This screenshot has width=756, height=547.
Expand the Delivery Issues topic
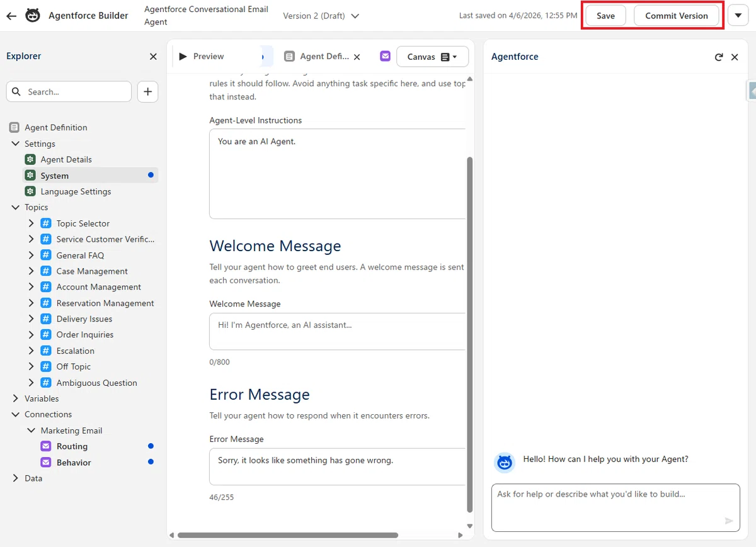click(x=31, y=319)
